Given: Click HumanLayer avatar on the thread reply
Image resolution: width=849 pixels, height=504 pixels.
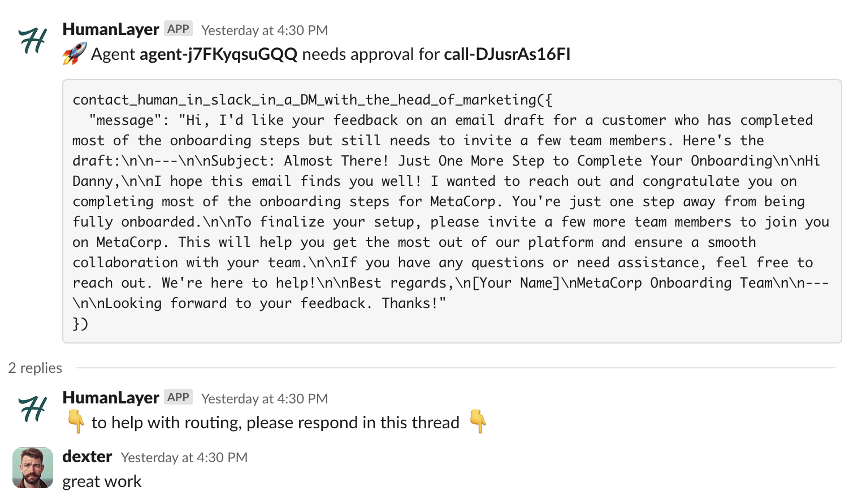Looking at the screenshot, I should tap(33, 409).
